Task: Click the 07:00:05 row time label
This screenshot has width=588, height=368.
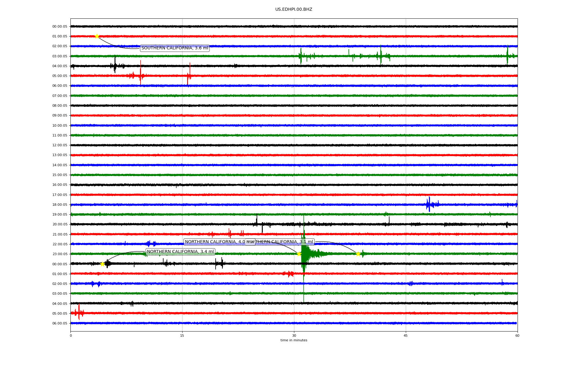Action: coord(60,96)
